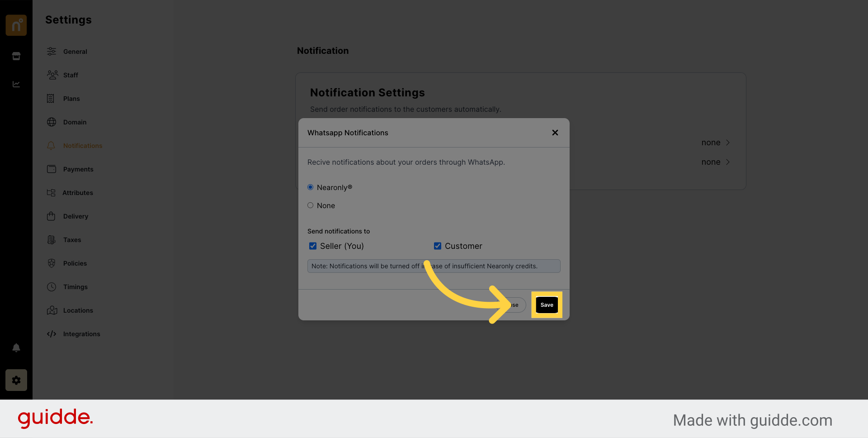Viewport: 868px width, 438px height.
Task: Toggle the Customer checkbox
Action: pos(438,246)
